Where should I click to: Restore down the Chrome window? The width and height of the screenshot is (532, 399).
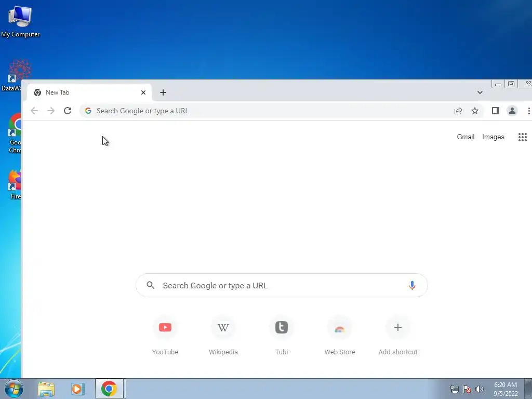pos(511,84)
